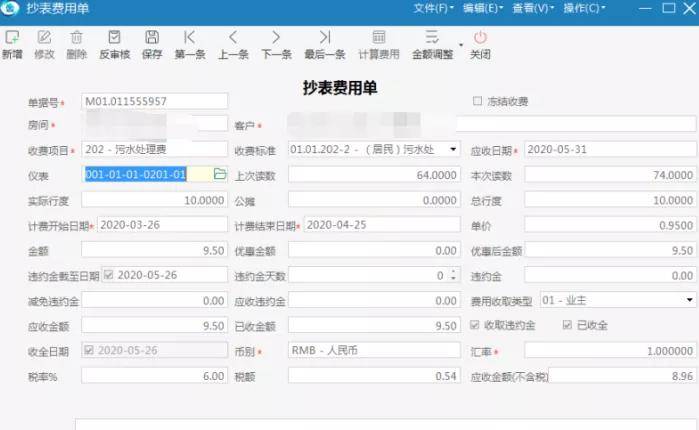Go to first record with 第一条
This screenshot has height=430, width=699.
point(190,37)
